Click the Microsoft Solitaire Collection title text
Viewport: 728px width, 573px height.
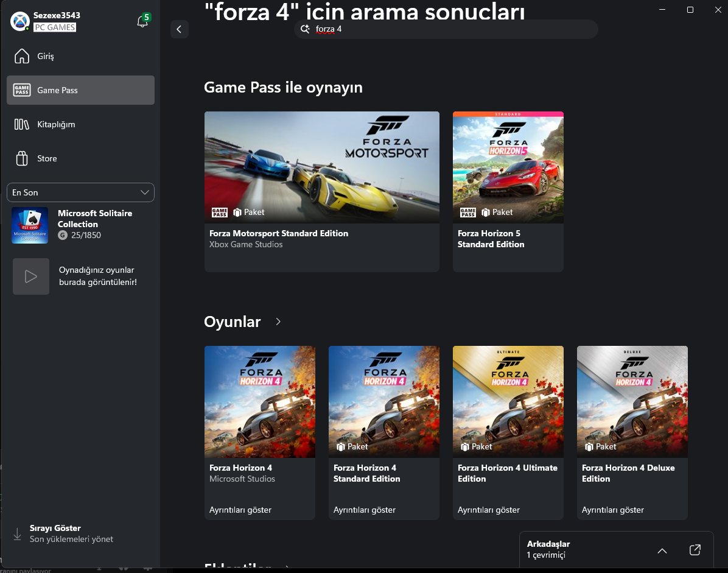95,219
